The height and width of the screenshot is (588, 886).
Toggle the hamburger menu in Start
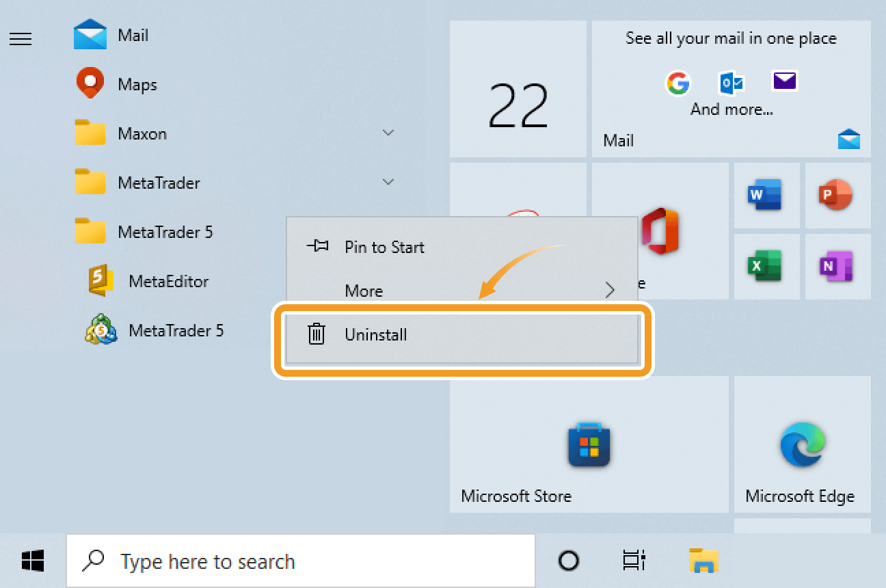point(21,40)
